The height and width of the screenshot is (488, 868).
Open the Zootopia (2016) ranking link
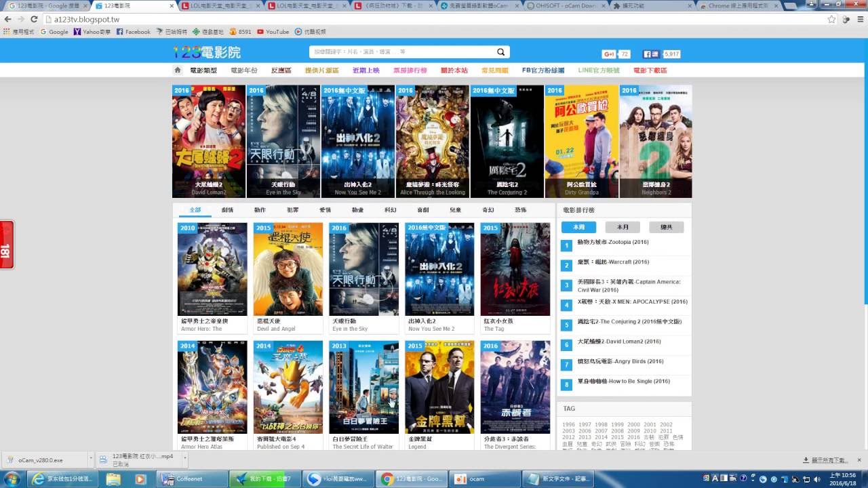coord(613,242)
